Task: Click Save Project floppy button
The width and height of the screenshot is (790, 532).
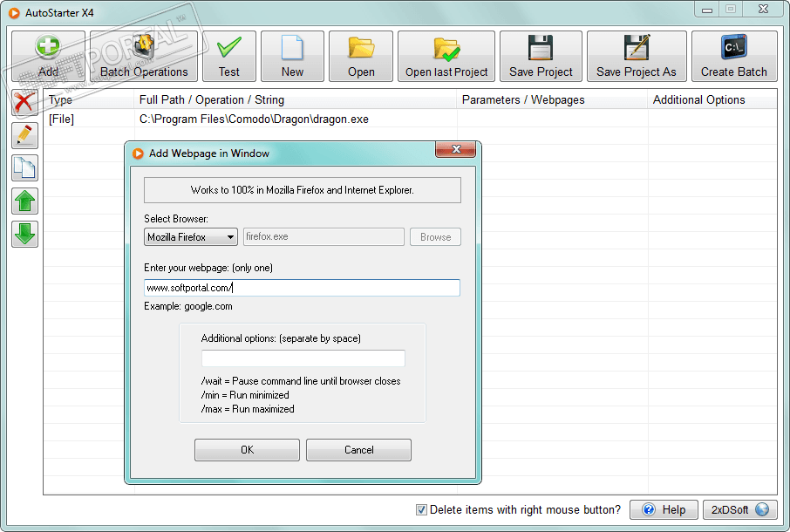Action: 541,56
